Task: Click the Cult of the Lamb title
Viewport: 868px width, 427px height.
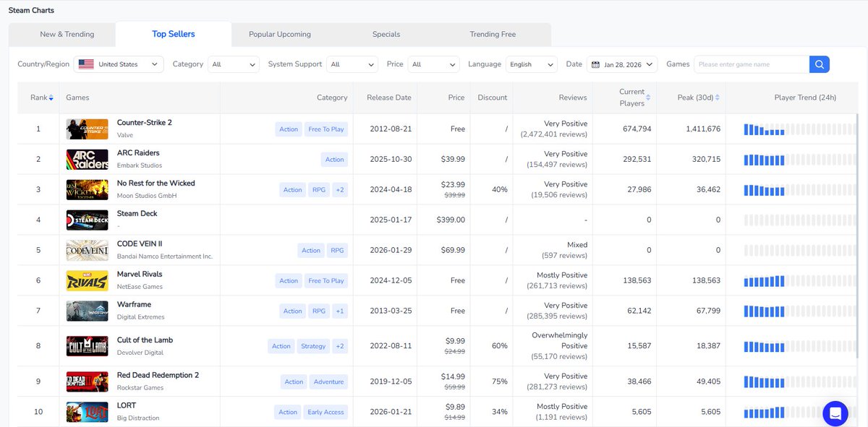Action: [x=145, y=340]
